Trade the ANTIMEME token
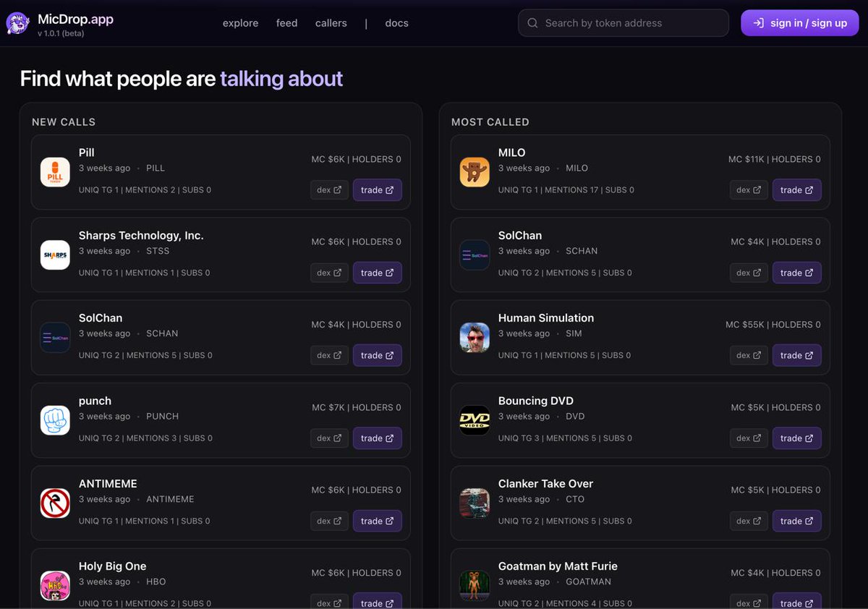Screen dimensions: 868x609 click(x=378, y=521)
